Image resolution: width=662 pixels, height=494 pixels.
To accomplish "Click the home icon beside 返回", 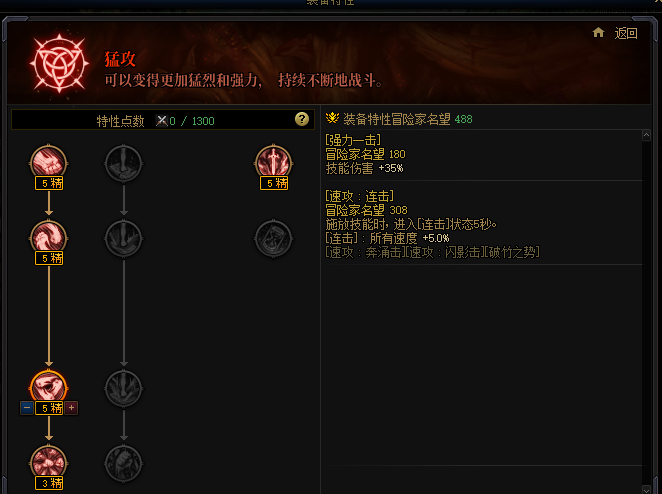I will pos(598,33).
